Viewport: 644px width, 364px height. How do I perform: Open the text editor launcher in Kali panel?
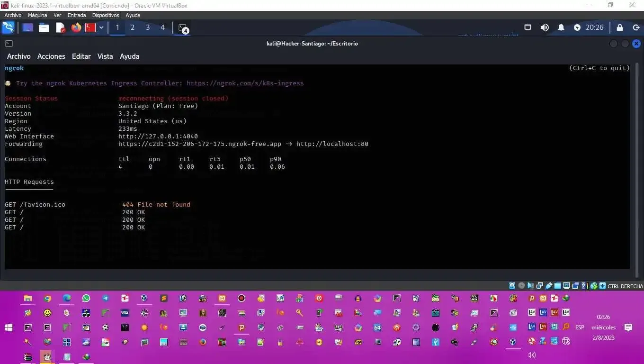(x=60, y=27)
